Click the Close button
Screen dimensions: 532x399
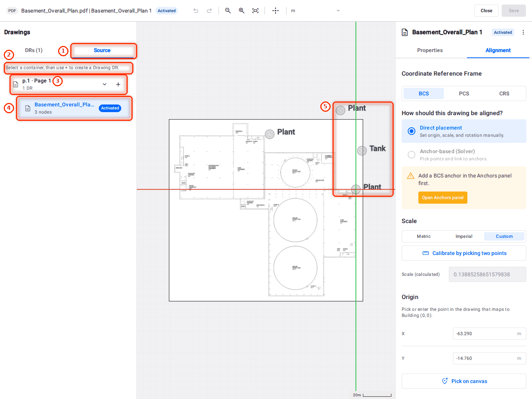(486, 11)
